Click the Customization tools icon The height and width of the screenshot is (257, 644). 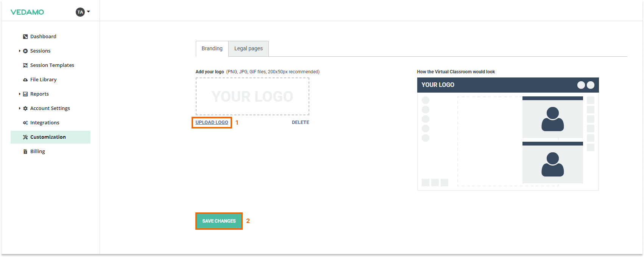click(x=25, y=137)
